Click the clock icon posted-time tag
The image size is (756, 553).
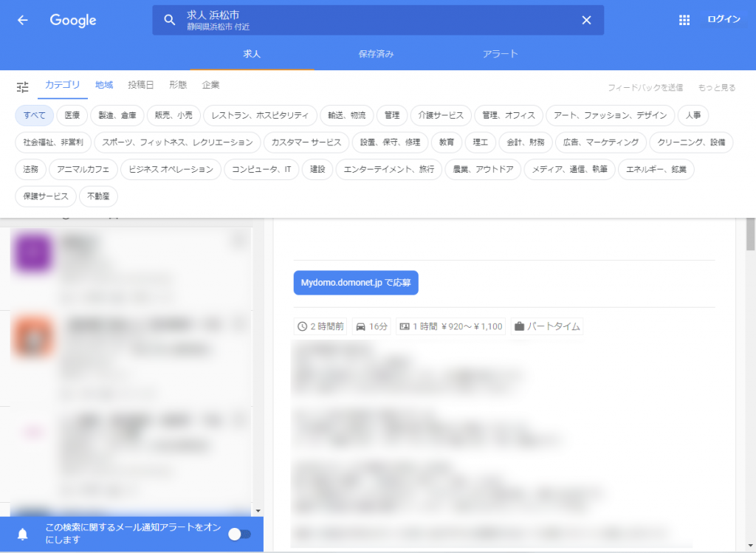coord(320,326)
